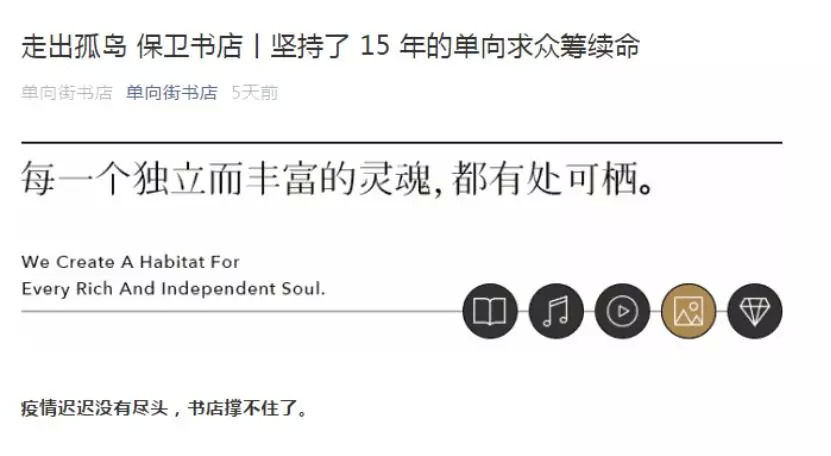Click the We Create A Habitat For line
This screenshot has width=831, height=456.
point(130,262)
